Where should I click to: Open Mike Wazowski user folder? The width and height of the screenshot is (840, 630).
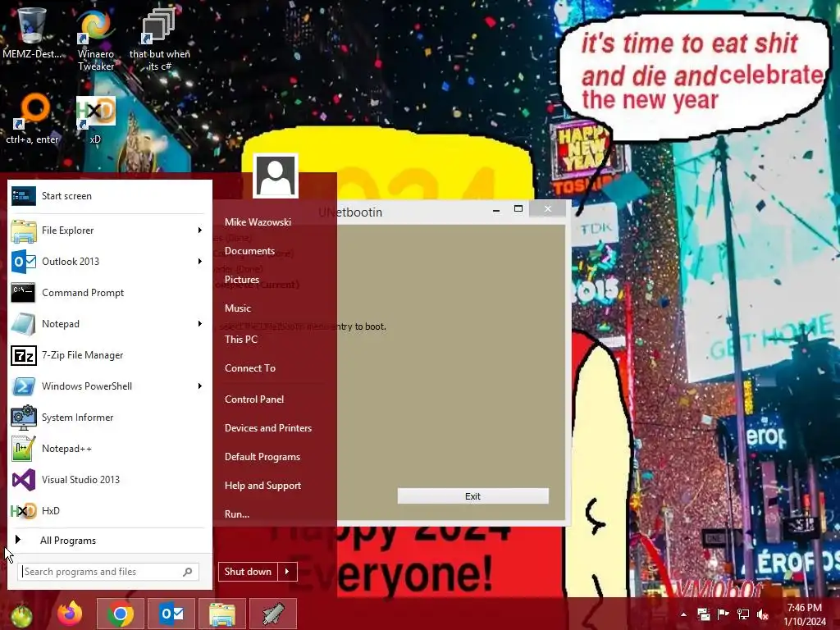tap(258, 221)
